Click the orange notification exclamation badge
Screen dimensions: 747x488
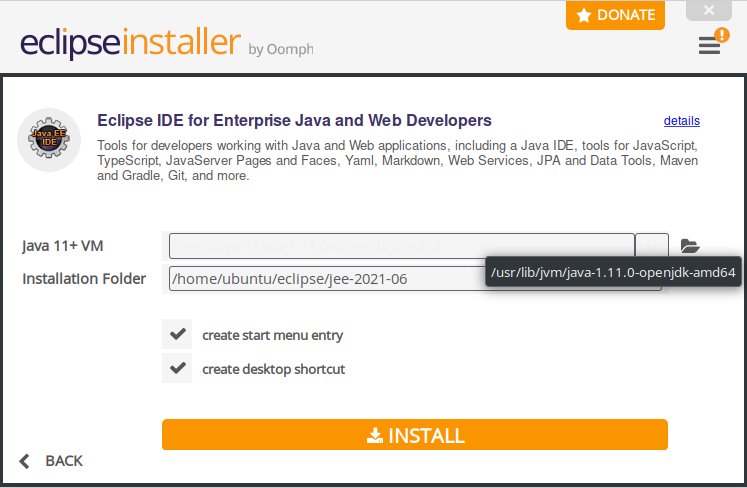pyautogui.click(x=722, y=35)
